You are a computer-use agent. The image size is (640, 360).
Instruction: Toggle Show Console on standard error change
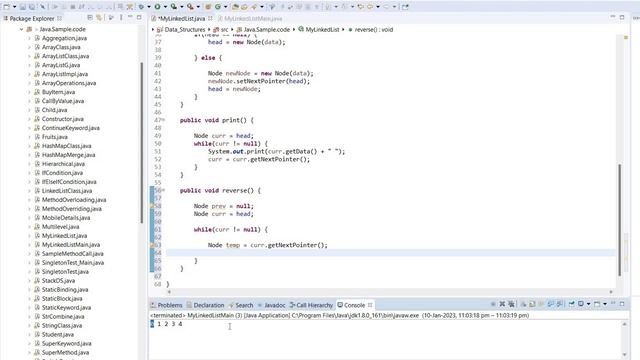[x=559, y=304]
